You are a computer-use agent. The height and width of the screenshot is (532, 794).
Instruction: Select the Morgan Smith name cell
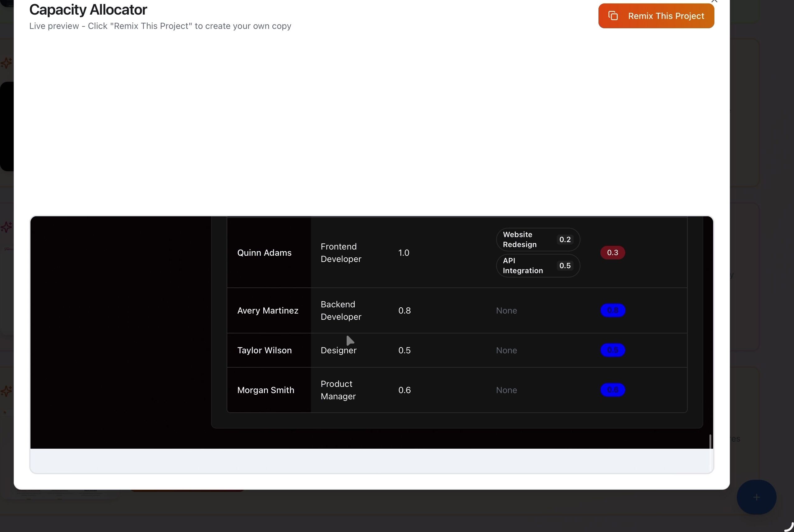point(265,390)
